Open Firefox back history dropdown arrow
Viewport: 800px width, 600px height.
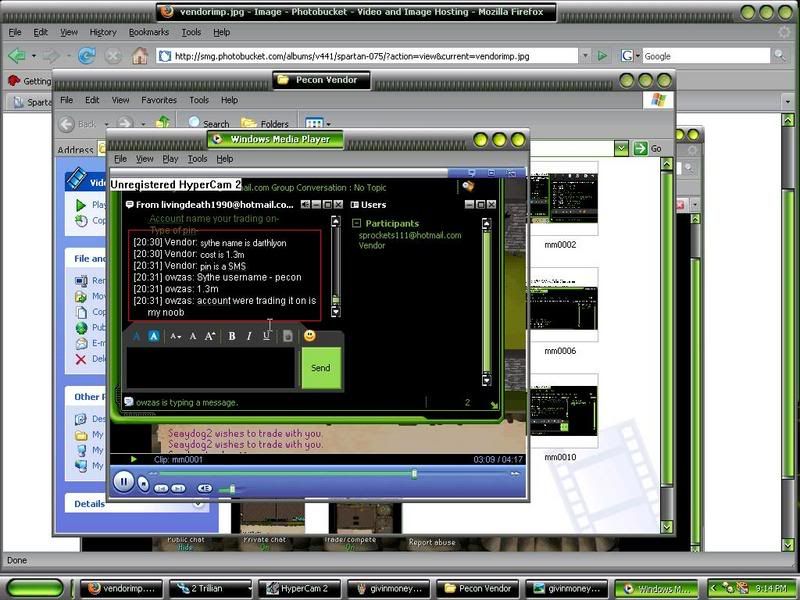[34, 56]
